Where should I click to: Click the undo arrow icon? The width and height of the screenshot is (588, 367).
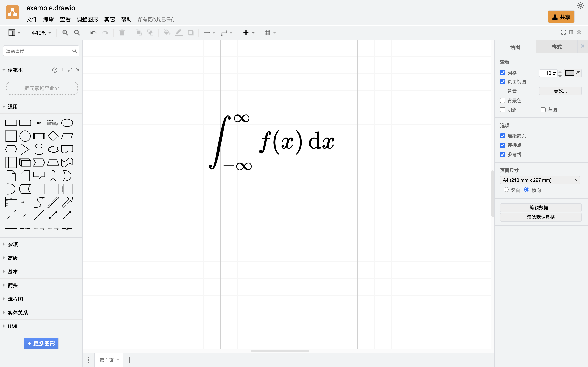click(93, 33)
